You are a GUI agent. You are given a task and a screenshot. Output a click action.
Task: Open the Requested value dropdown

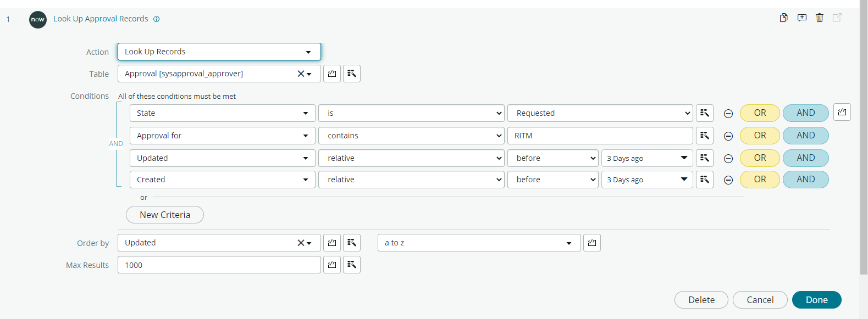click(600, 113)
